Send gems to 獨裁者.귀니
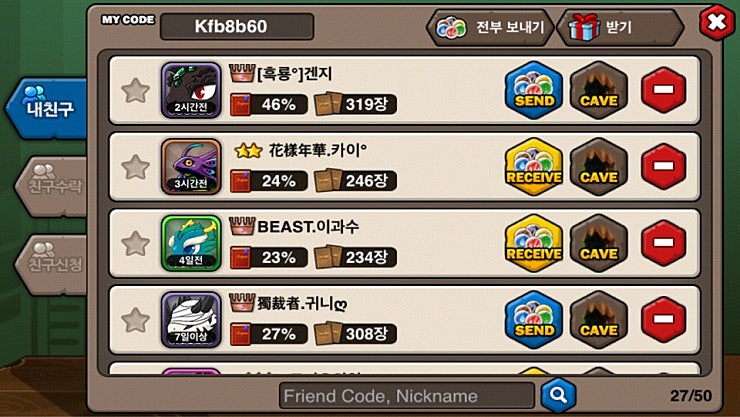Screen dimensions: 740x417 [534, 320]
